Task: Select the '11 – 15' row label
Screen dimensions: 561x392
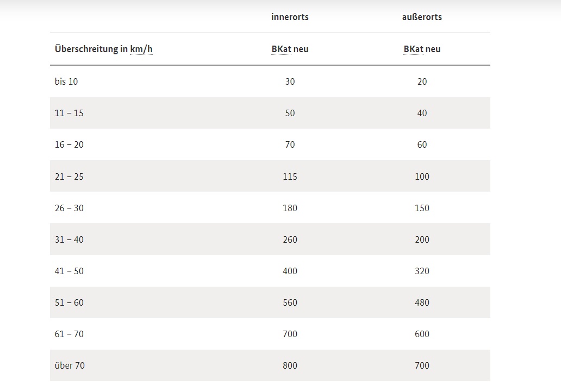Action: point(69,113)
